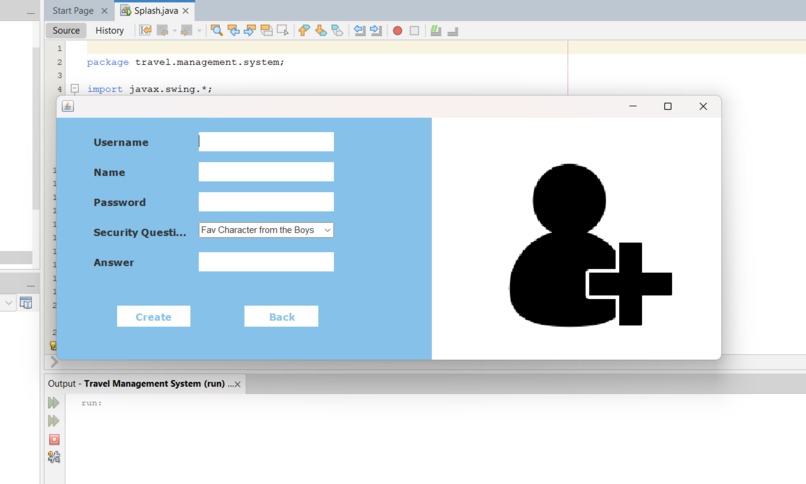The image size is (806, 484).
Task: Click Toggle Bookmark icon
Action: (337, 30)
